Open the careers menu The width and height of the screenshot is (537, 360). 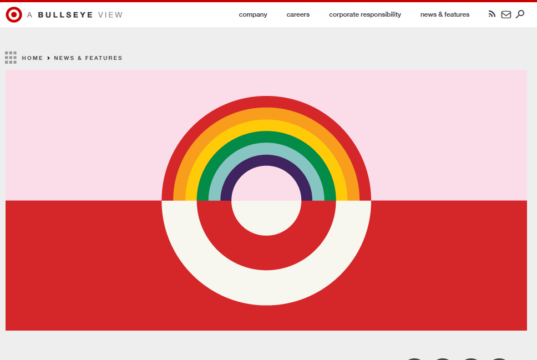(x=298, y=15)
